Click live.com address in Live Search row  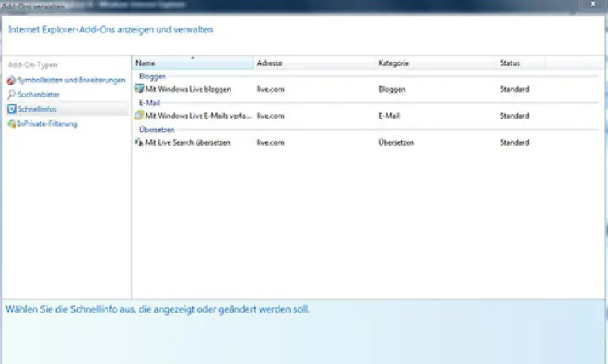271,142
